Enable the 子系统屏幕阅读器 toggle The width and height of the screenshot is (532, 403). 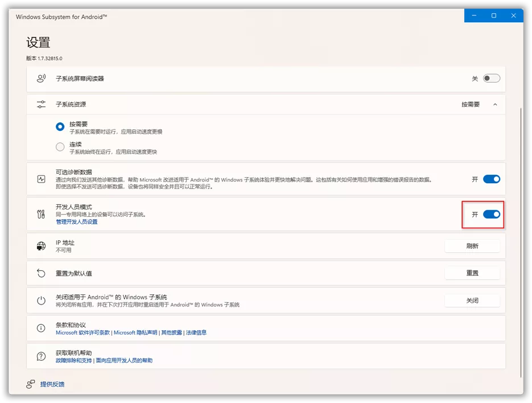pyautogui.click(x=491, y=79)
